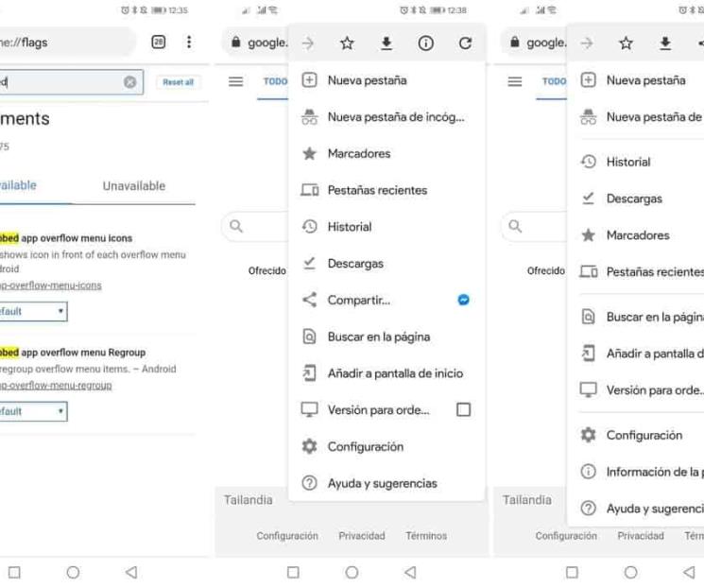
Task: Open hamburger menu on middle Google page
Action: [235, 81]
